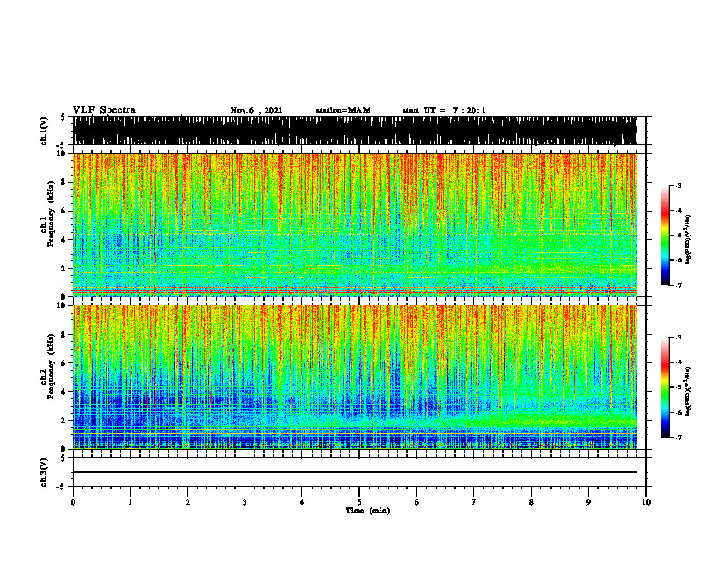
Task: Click time axis tick label "10"
Action: [646, 502]
